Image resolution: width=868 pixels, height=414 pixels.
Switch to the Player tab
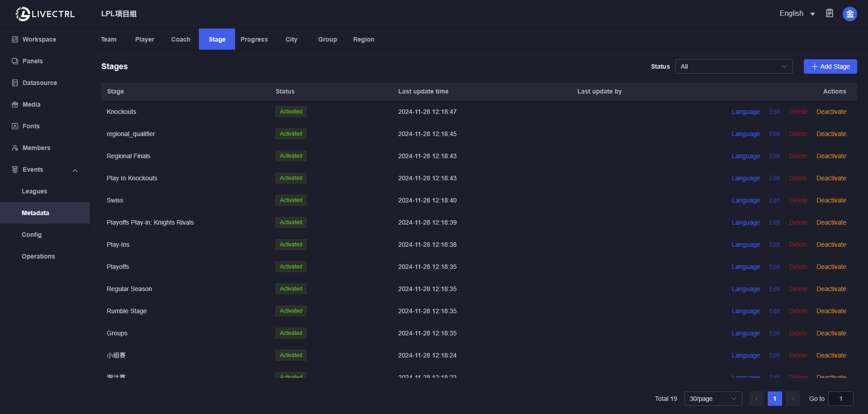145,39
